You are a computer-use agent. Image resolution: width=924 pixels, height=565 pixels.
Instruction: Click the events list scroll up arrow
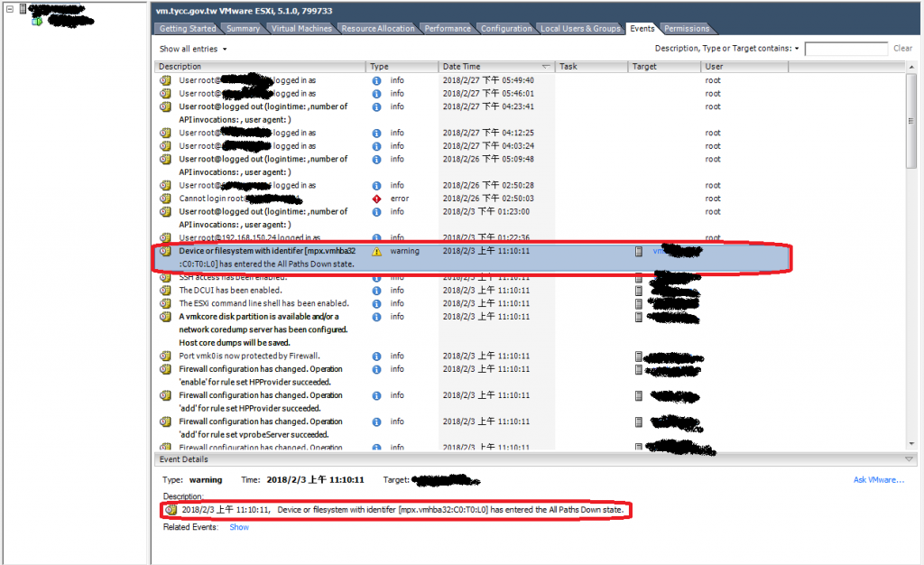click(x=911, y=67)
